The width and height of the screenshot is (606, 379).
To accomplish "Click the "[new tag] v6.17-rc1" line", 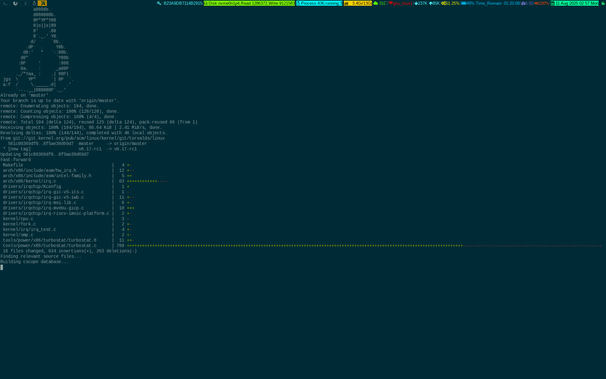I will (x=70, y=149).
